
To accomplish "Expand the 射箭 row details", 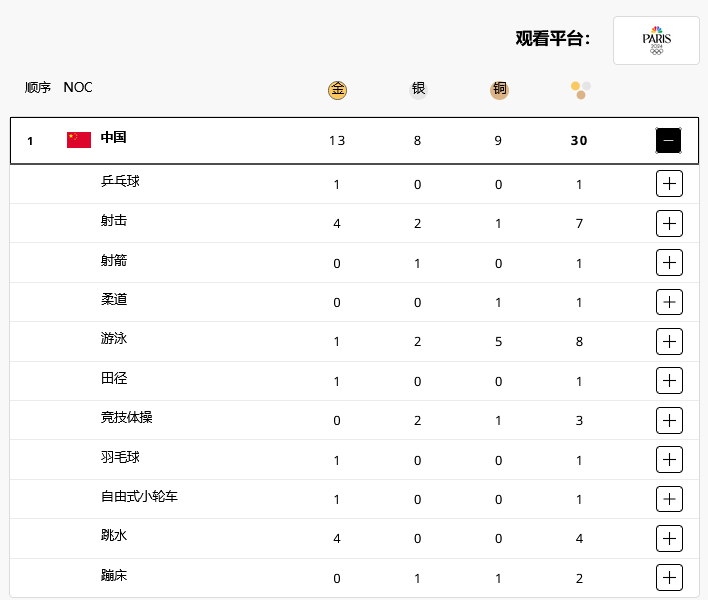I will click(669, 263).
